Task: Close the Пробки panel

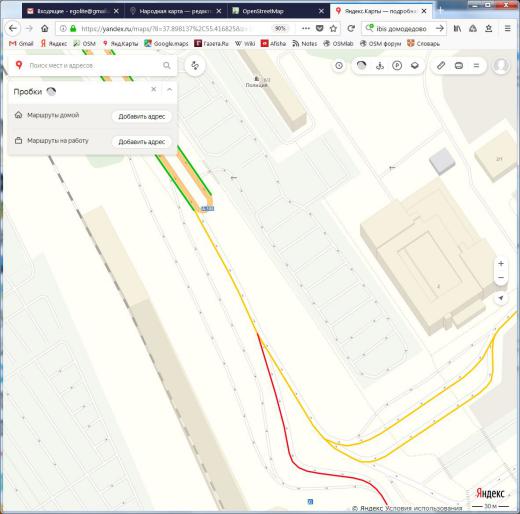Action: [154, 89]
